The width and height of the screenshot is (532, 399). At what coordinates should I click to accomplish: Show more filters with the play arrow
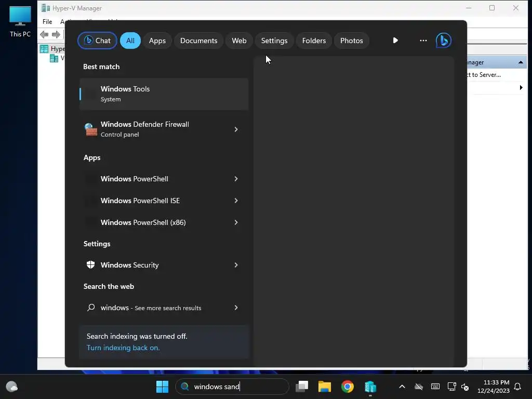pos(395,41)
